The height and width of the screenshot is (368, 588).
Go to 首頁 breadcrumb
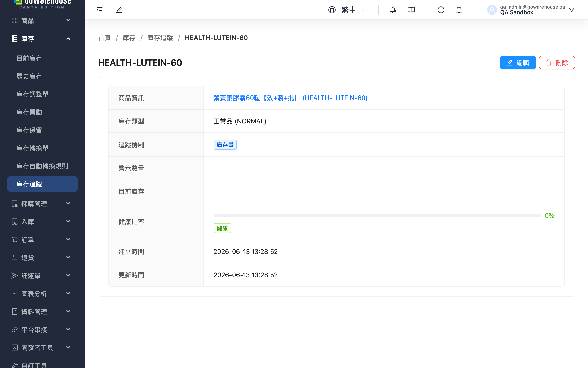(x=104, y=38)
